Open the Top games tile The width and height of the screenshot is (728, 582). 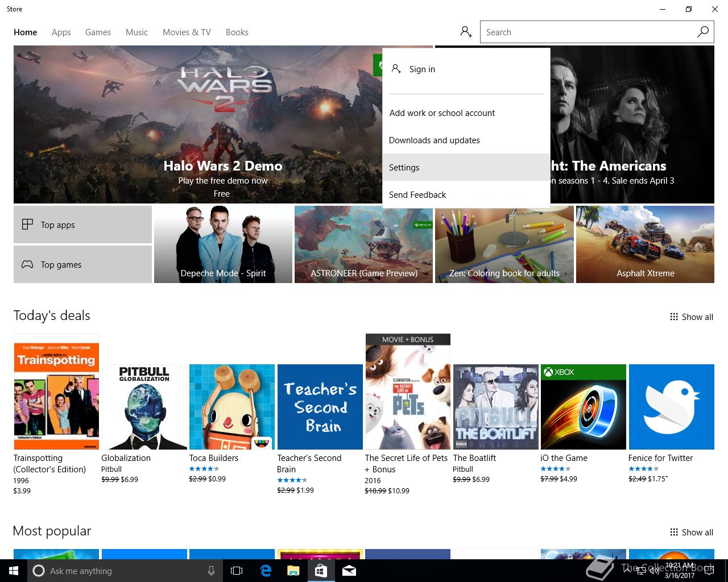click(x=82, y=264)
